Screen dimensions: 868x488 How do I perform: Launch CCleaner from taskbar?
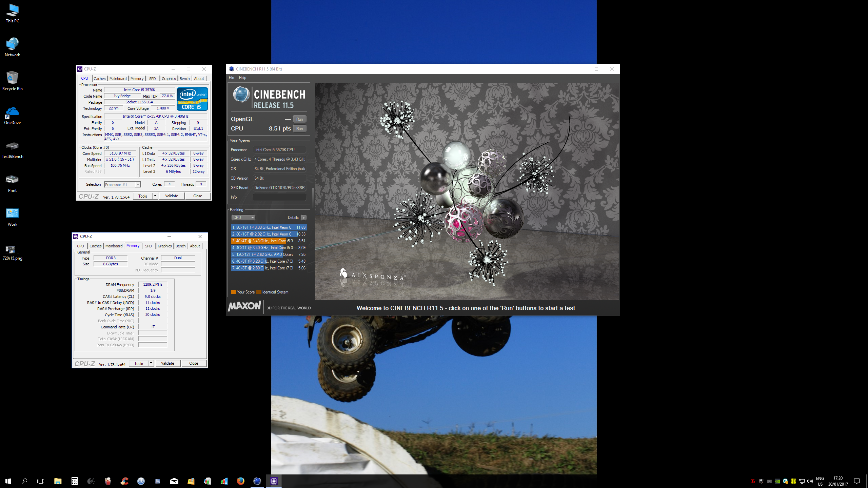pyautogui.click(x=124, y=481)
